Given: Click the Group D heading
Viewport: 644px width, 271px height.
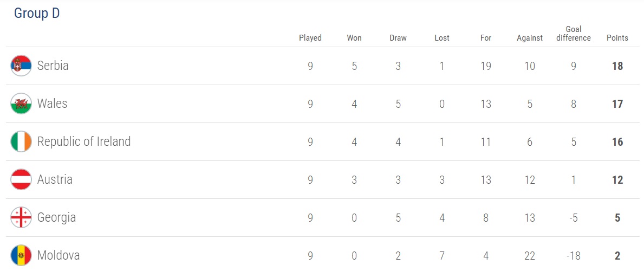Looking at the screenshot, I should pos(37,14).
